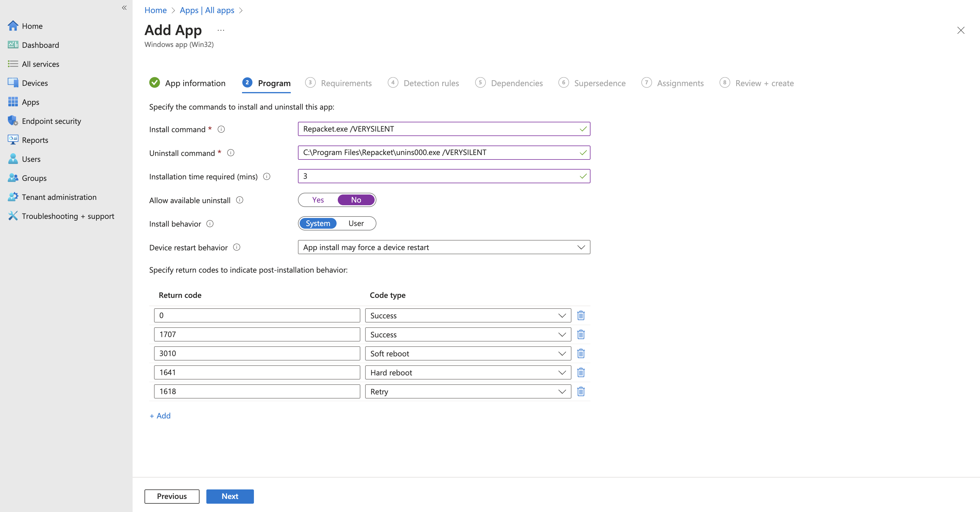Click the Tenant administration sidebar icon

[x=13, y=197]
